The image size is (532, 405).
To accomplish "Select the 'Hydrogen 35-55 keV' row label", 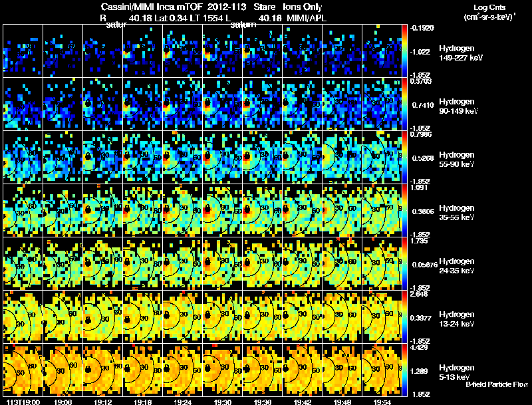I will click(457, 213).
